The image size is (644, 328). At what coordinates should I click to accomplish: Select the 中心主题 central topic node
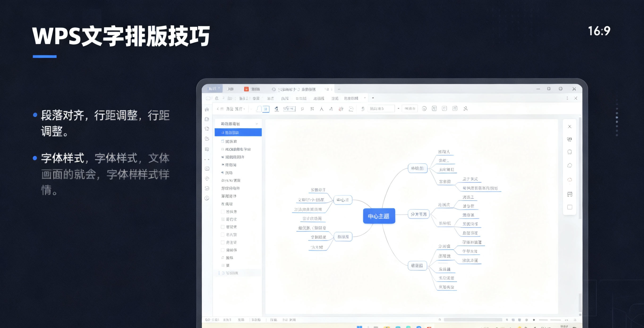tap(379, 216)
